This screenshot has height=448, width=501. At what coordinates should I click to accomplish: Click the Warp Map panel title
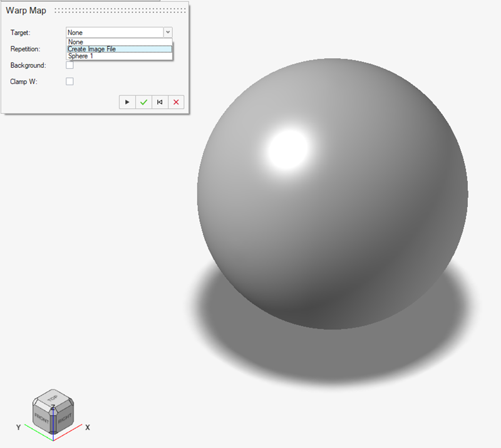pos(26,11)
